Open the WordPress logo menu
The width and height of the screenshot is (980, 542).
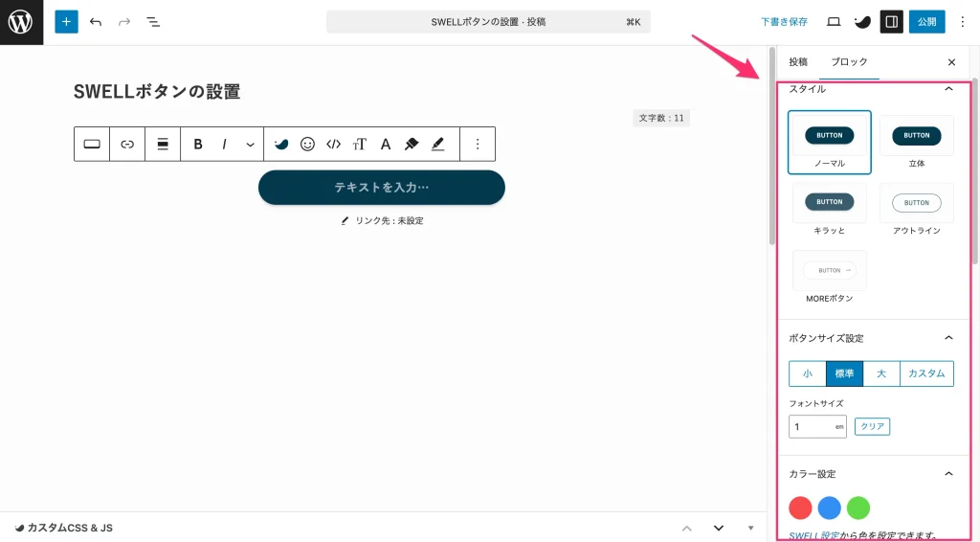[21, 22]
